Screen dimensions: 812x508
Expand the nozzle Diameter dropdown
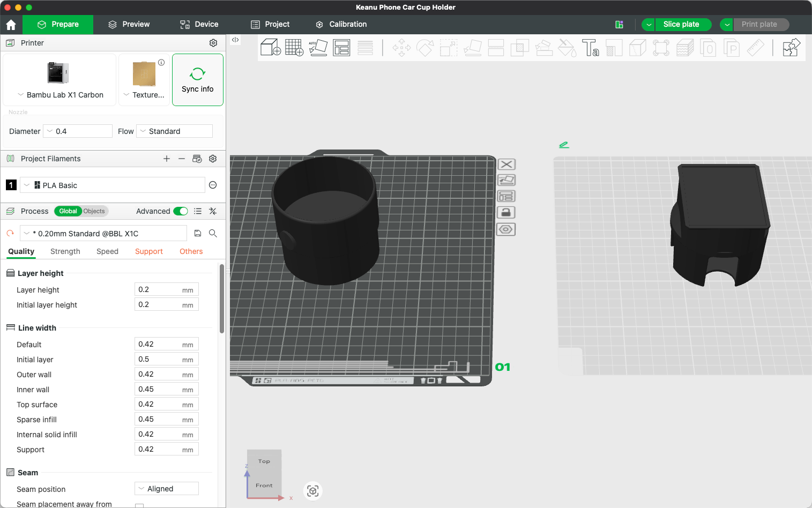coord(78,131)
